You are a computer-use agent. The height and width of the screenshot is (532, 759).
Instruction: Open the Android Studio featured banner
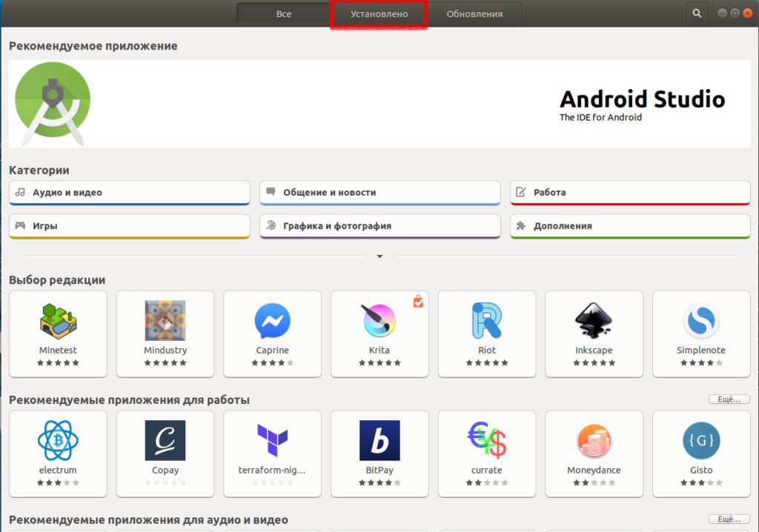click(x=379, y=104)
